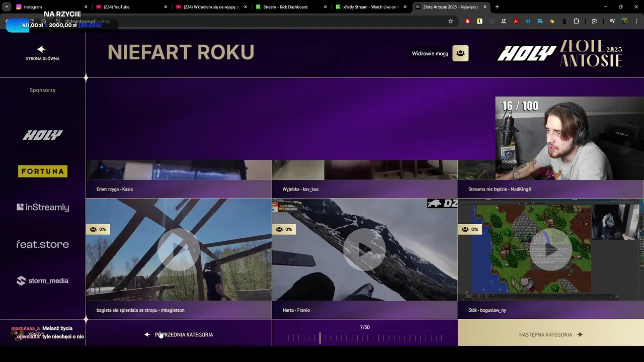Click the 0% viewers badge on Narta clip
The image size is (644, 362).
284,229
